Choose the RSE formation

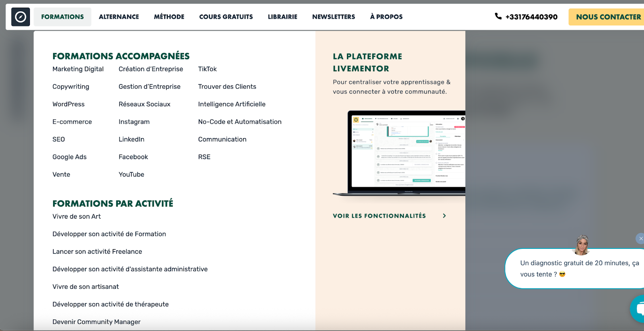click(x=204, y=157)
